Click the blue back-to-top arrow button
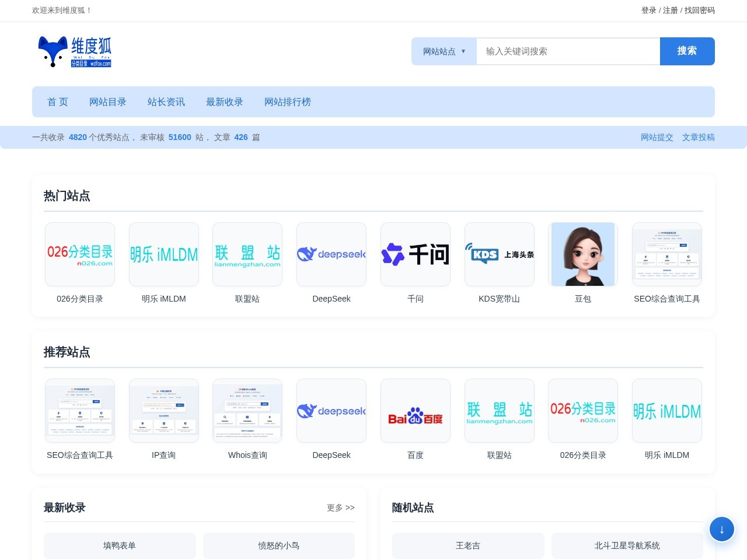The width and height of the screenshot is (747, 560). [722, 529]
